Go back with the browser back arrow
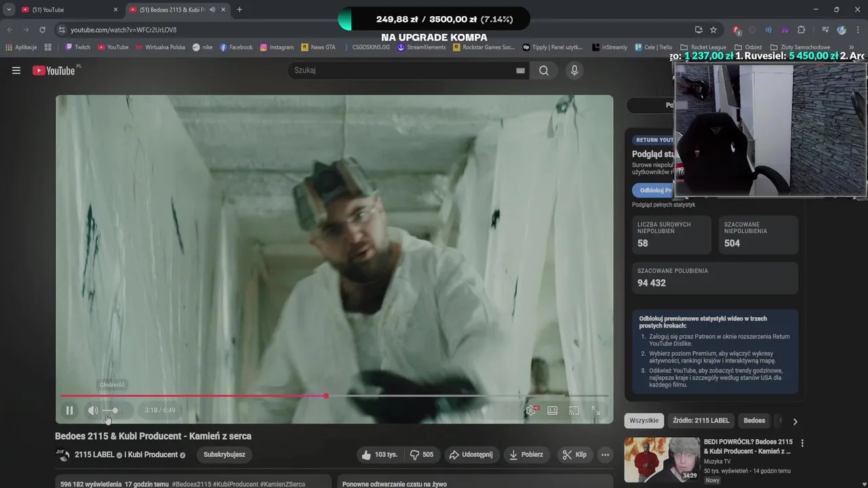This screenshot has width=868, height=488. pyautogui.click(x=9, y=30)
